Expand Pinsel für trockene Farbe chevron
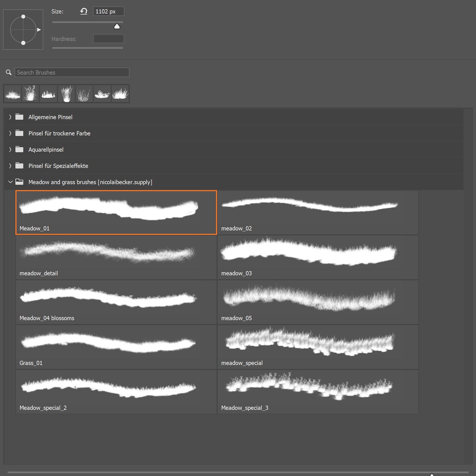This screenshot has width=476, height=476. (10, 133)
